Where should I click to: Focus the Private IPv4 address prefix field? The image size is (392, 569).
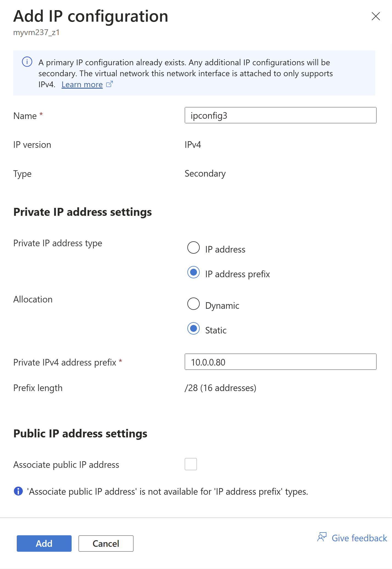(280, 362)
